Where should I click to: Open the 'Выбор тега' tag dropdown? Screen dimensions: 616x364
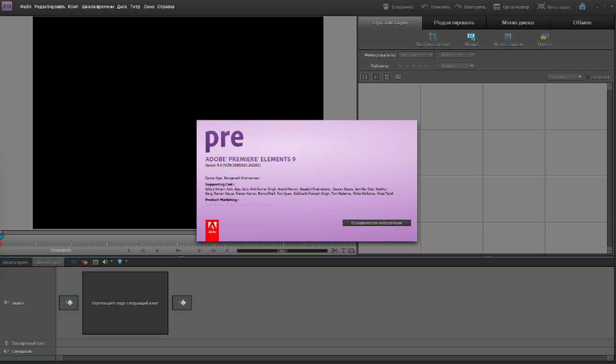coord(457,55)
